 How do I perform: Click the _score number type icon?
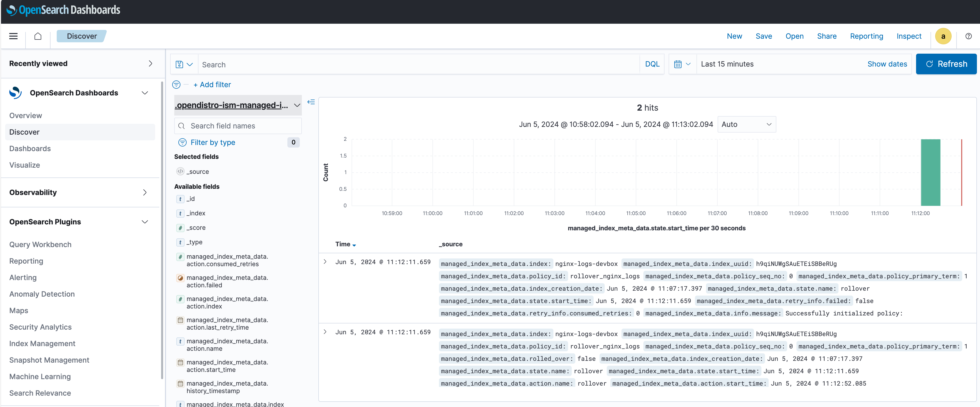click(180, 228)
